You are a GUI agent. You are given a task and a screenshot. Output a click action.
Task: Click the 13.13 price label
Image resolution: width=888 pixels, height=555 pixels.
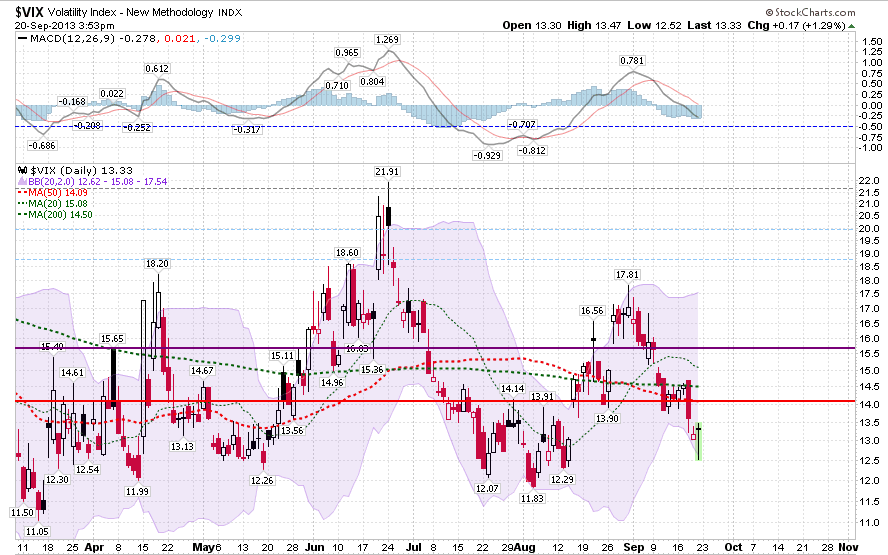pyautogui.click(x=182, y=447)
